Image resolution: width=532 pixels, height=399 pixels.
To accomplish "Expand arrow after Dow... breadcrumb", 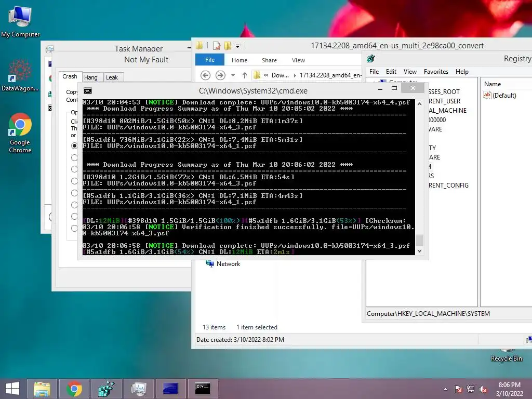I will pyautogui.click(x=295, y=75).
